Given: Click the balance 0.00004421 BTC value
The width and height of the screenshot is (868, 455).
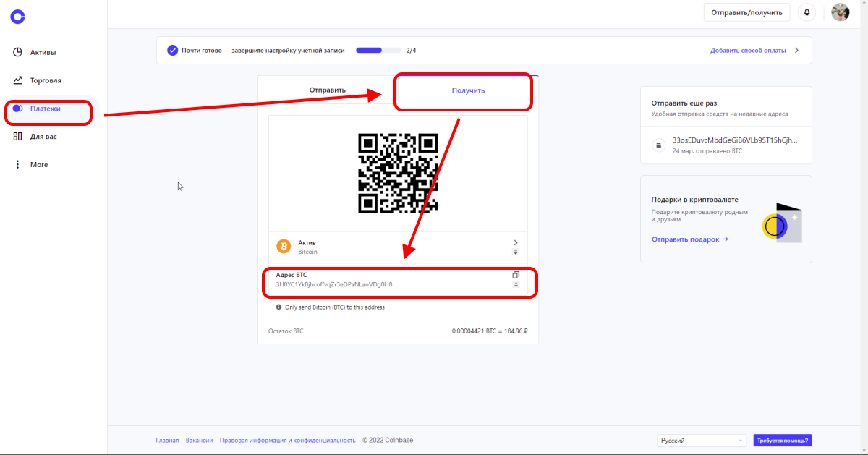Looking at the screenshot, I should pos(490,331).
